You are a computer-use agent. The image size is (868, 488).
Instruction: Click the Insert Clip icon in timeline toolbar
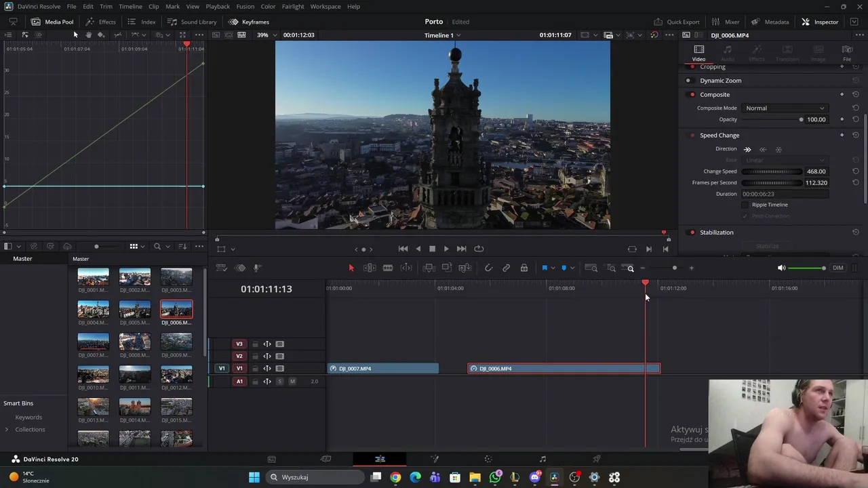(x=429, y=268)
